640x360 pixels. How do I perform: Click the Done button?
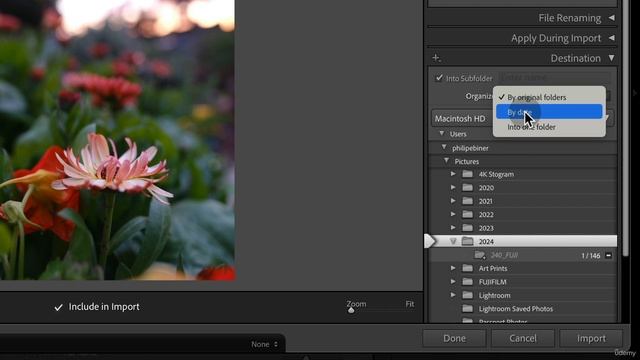454,338
